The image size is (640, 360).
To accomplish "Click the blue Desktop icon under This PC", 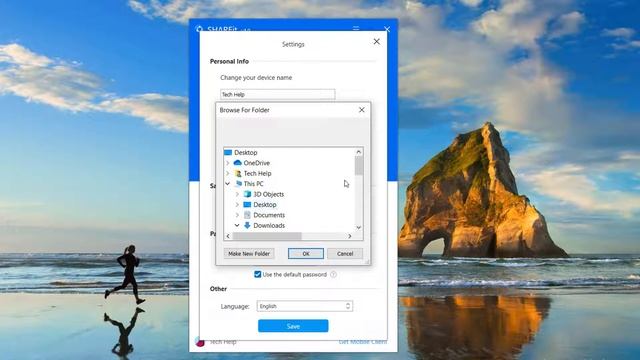I will pos(247,204).
